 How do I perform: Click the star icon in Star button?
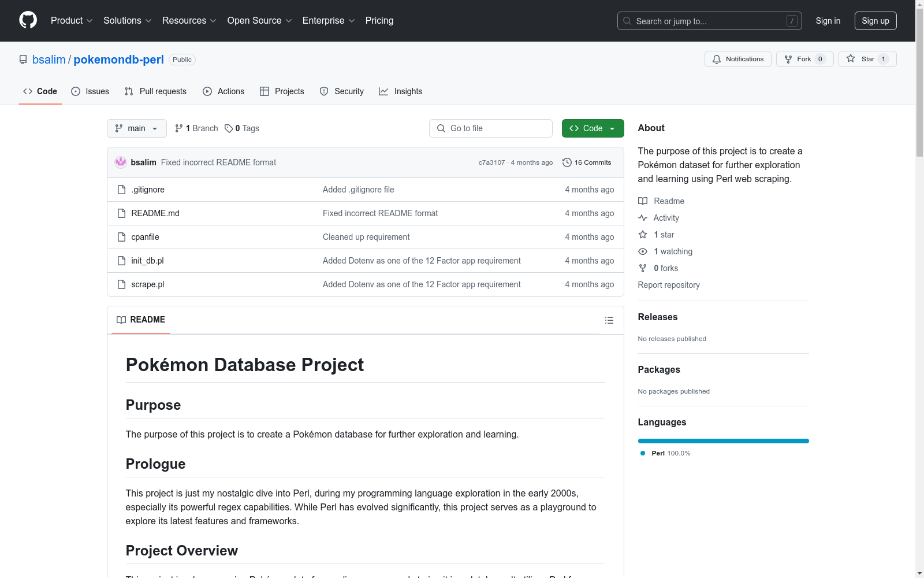pos(851,58)
